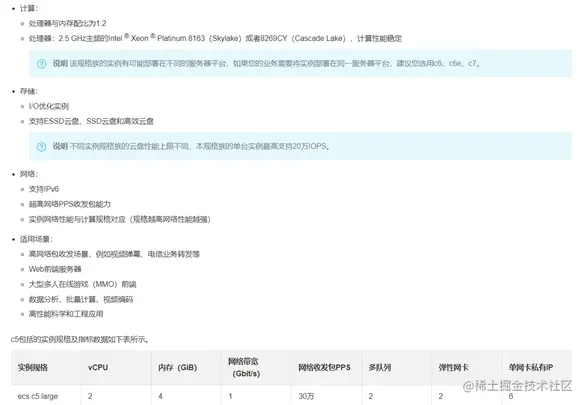This screenshot has width=585, height=405.
Task: Click the "网络" section heading
Action: point(29,174)
